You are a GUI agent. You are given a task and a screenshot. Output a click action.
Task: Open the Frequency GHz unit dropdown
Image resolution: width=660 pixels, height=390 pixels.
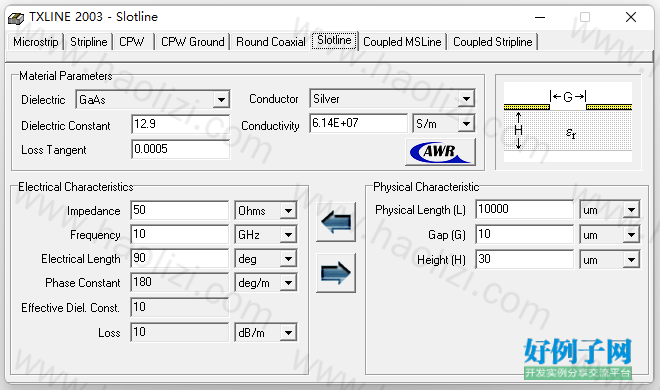click(288, 234)
